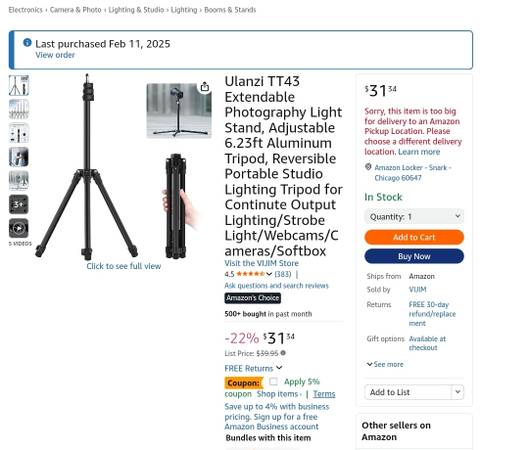Click the star rating icons
Viewport: 529px width, 450px height.
pos(251,274)
